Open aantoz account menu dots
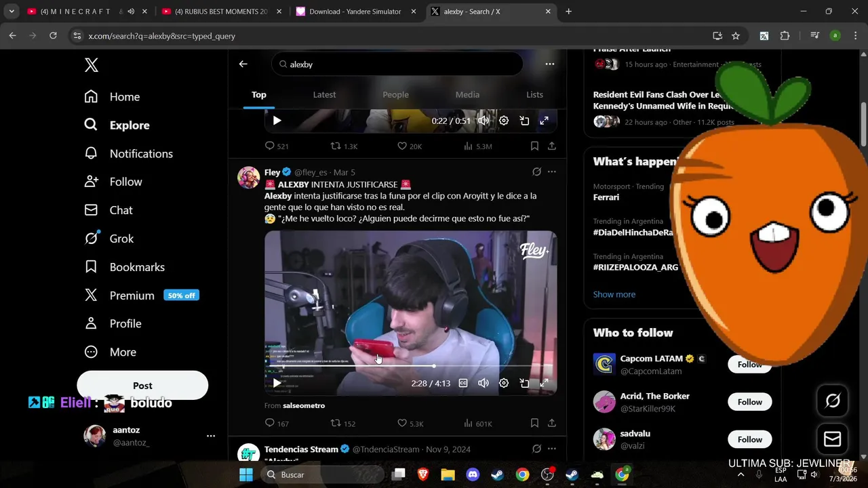This screenshot has height=488, width=868. (211, 436)
